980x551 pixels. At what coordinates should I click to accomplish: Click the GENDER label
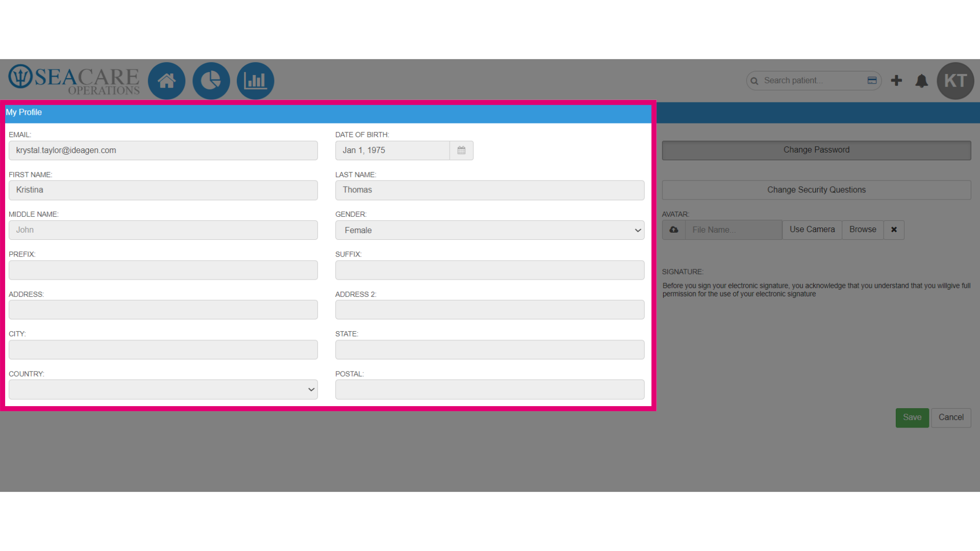[x=351, y=214]
